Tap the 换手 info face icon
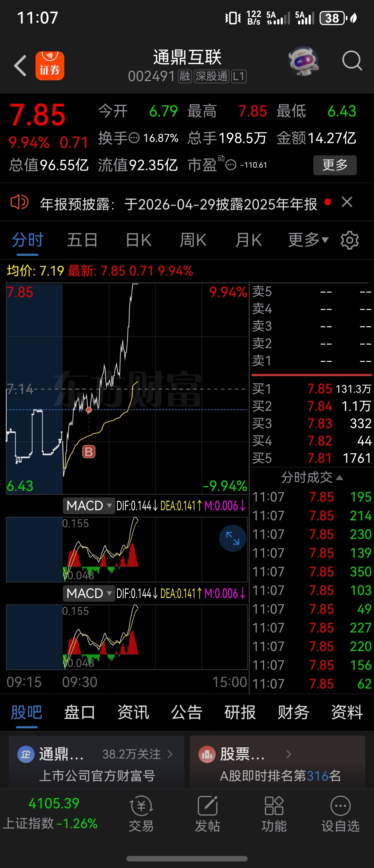374x868 pixels. tap(134, 138)
